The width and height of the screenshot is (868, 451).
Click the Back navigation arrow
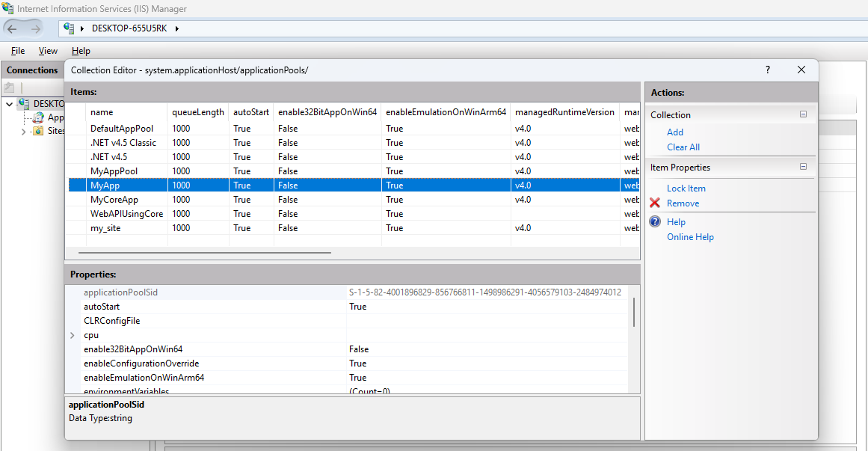[13, 28]
